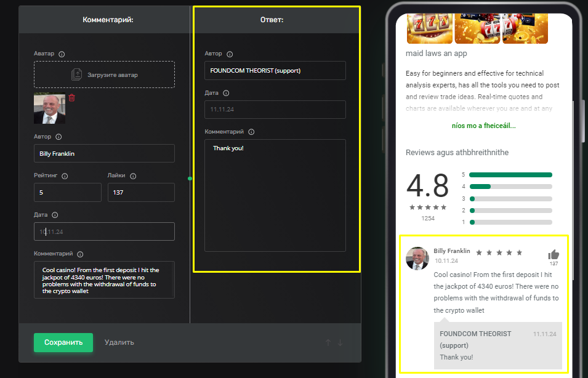
Task: Click the uploaded avatar thumbnail in the form
Action: pyautogui.click(x=49, y=108)
